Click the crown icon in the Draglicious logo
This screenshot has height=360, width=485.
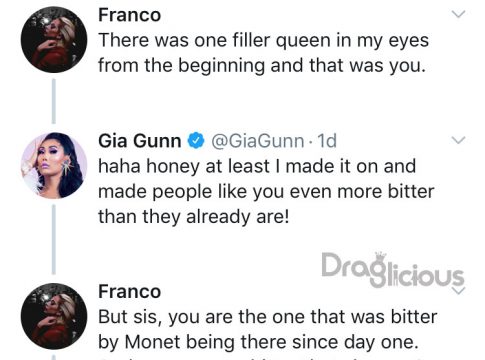(x=380, y=256)
